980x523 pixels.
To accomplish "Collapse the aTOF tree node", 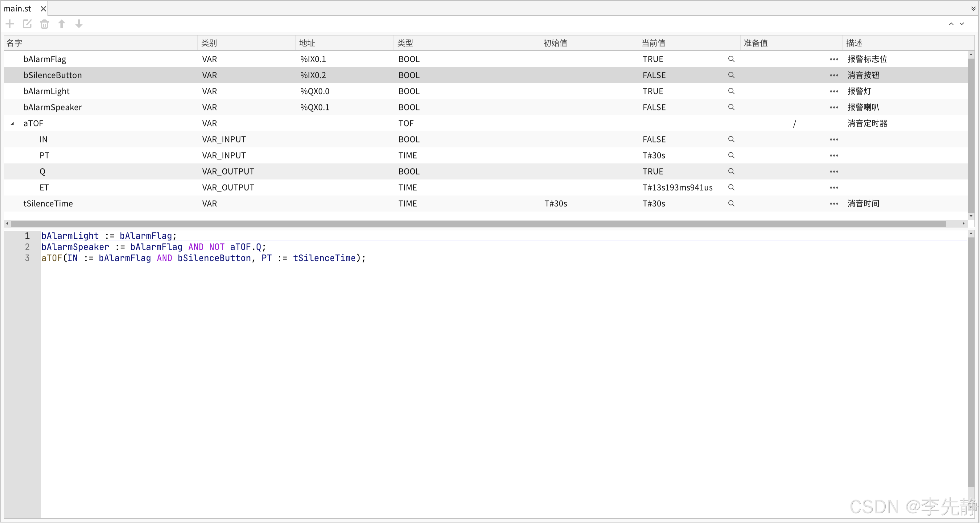I will click(12, 124).
